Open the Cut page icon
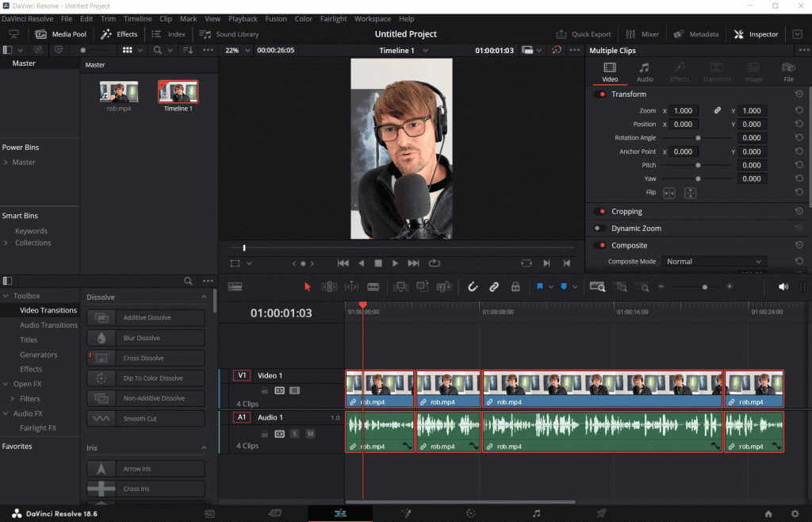Viewport: 812px width, 522px height. point(275,513)
